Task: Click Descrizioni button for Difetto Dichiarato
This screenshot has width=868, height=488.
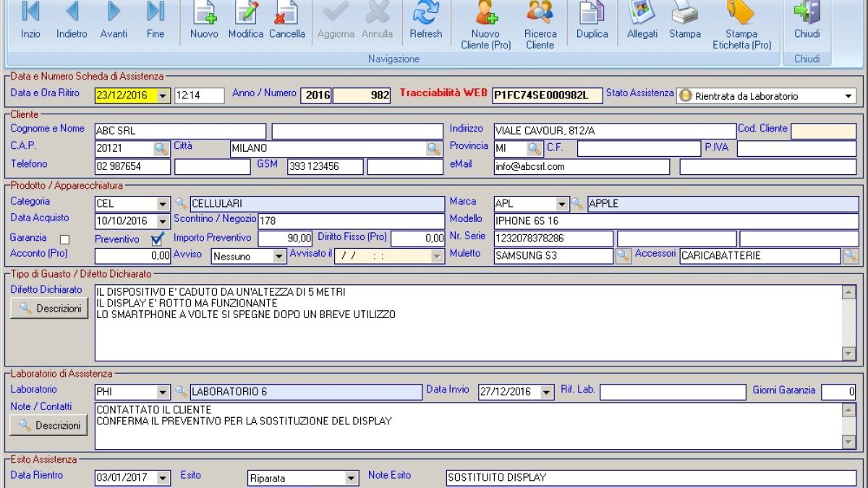Action: click(49, 308)
